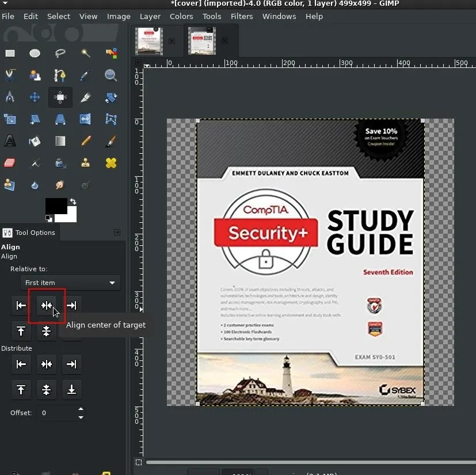Select the Text tool
Viewport: 476px width, 475px height.
10,141
